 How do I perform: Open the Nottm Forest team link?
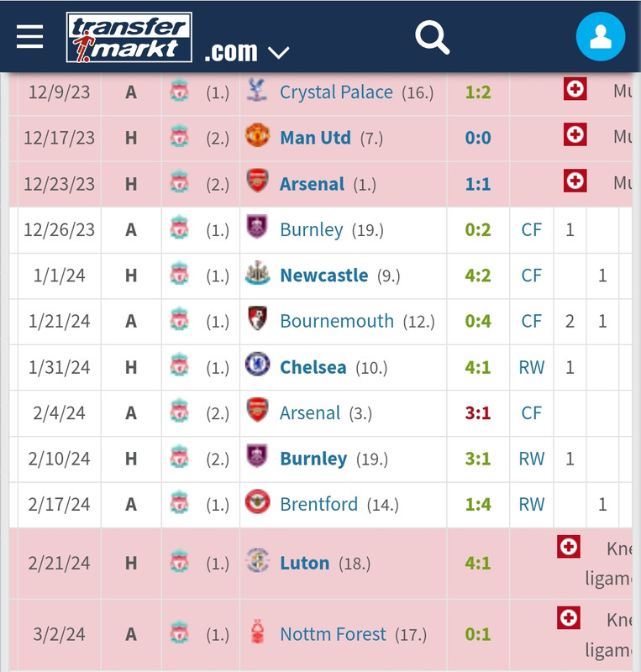[333, 634]
